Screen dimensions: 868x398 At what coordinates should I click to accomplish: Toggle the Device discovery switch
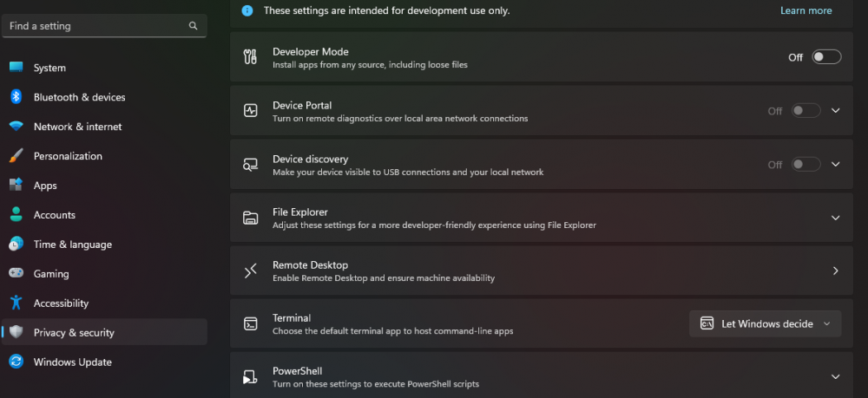[x=806, y=164]
